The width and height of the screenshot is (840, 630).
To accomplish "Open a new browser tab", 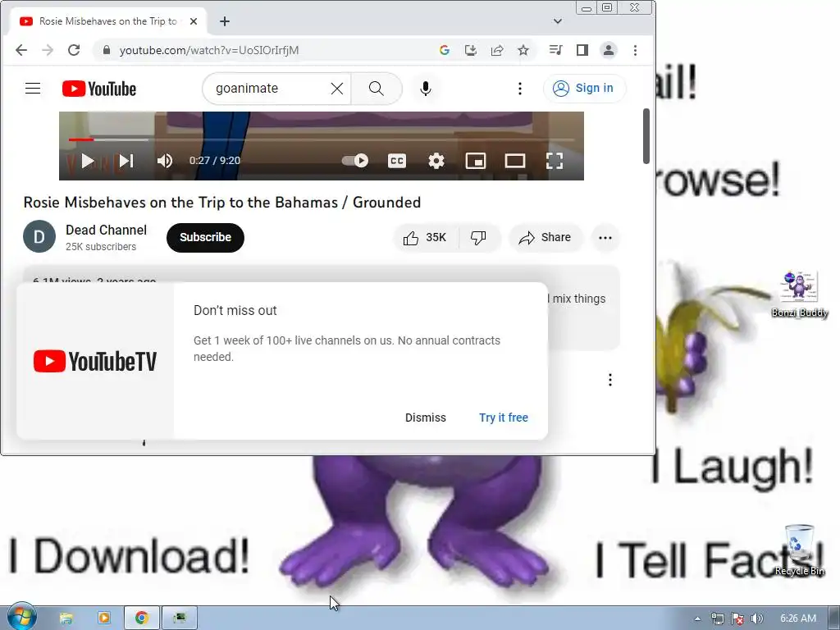I will coord(225,21).
